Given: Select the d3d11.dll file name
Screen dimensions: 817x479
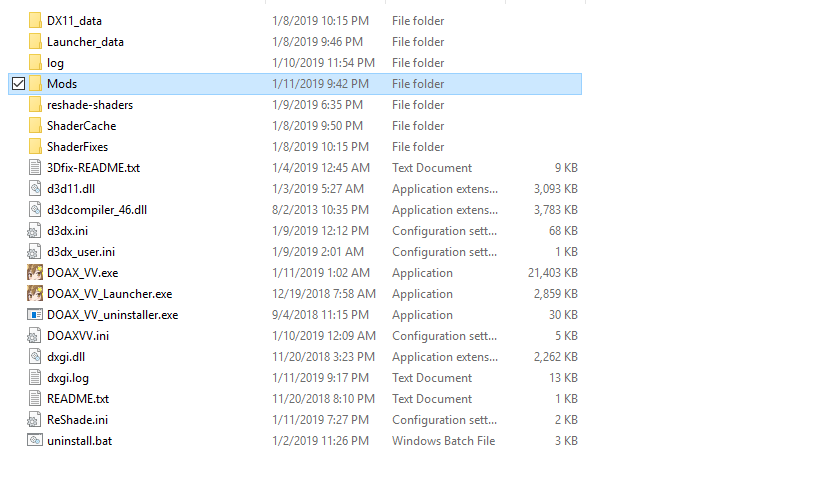Looking at the screenshot, I should tap(71, 189).
